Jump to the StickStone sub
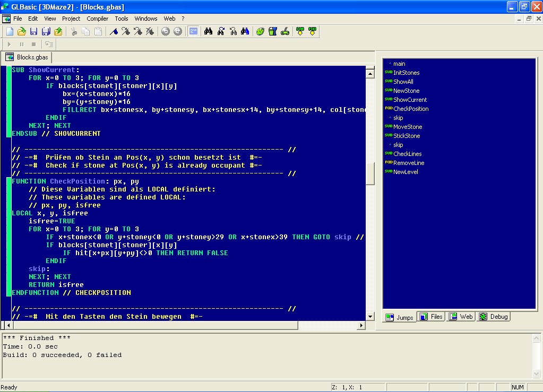This screenshot has width=543, height=392. tap(407, 136)
